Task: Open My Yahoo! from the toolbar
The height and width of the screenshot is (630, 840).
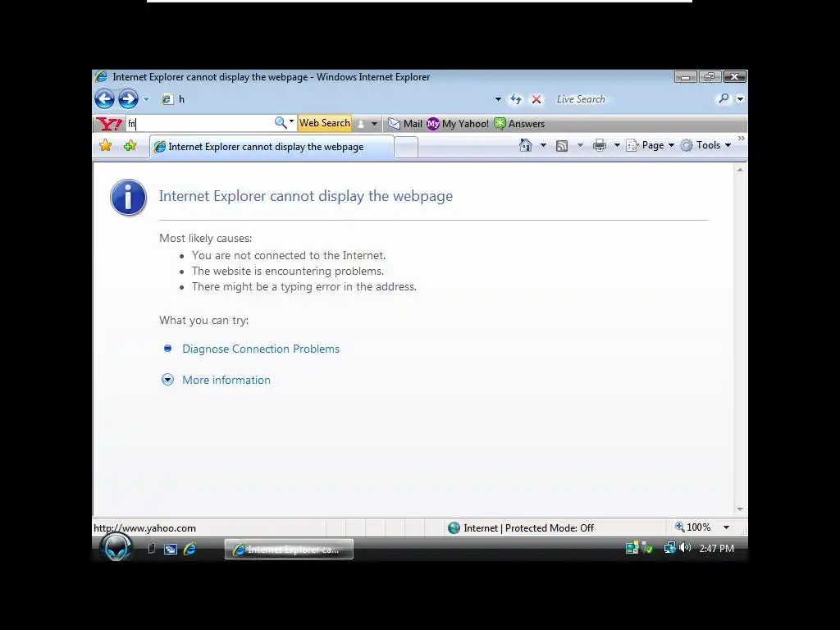Action: (x=458, y=124)
